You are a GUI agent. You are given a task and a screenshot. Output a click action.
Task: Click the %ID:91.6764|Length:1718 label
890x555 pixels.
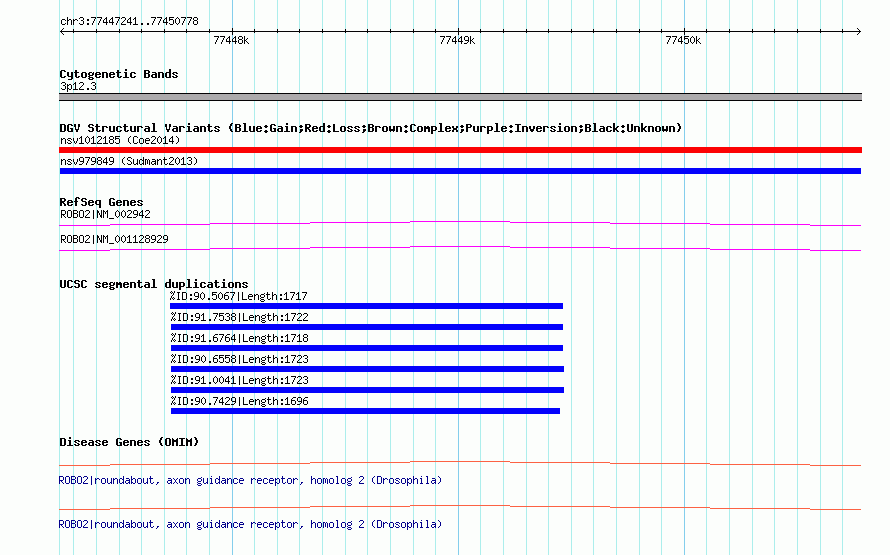click(239, 338)
